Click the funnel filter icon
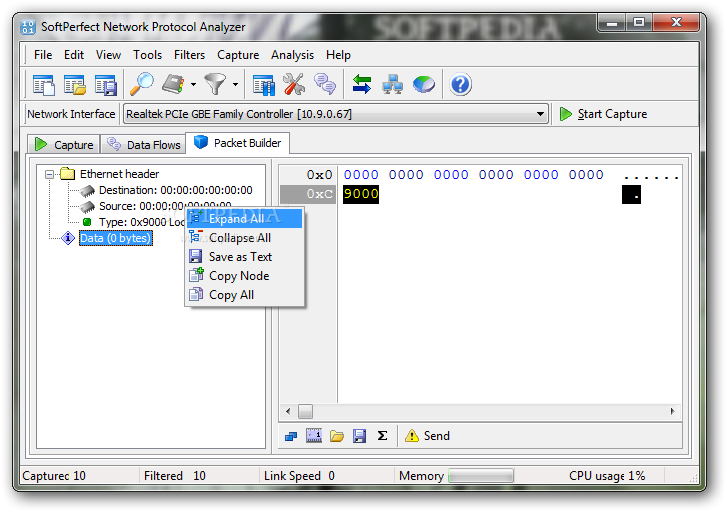The image size is (727, 512). pyautogui.click(x=216, y=84)
